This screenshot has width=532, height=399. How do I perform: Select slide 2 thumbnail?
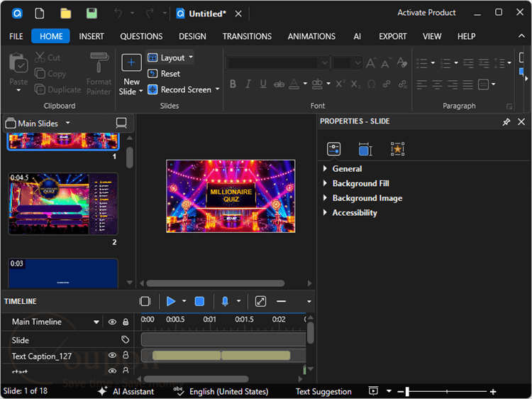point(63,204)
